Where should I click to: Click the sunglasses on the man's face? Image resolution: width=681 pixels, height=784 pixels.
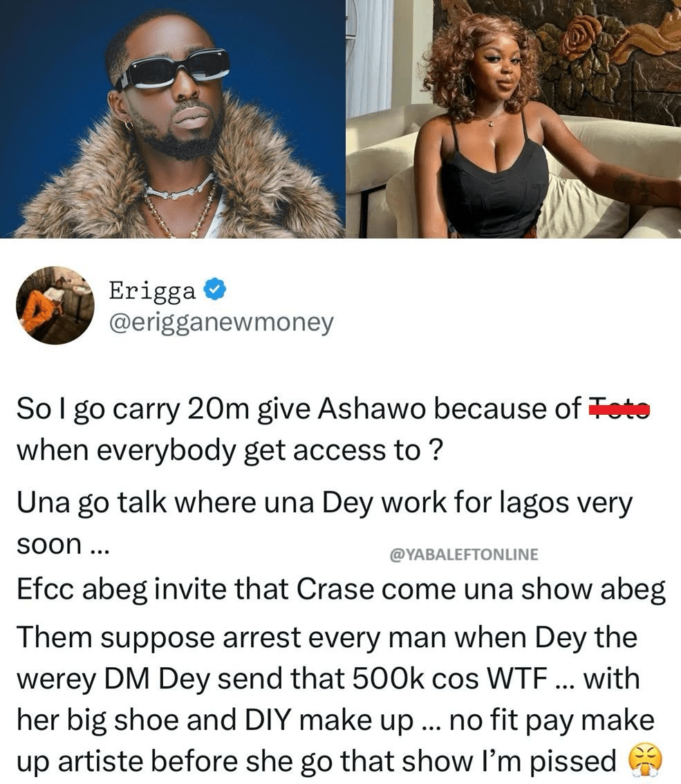point(173,70)
